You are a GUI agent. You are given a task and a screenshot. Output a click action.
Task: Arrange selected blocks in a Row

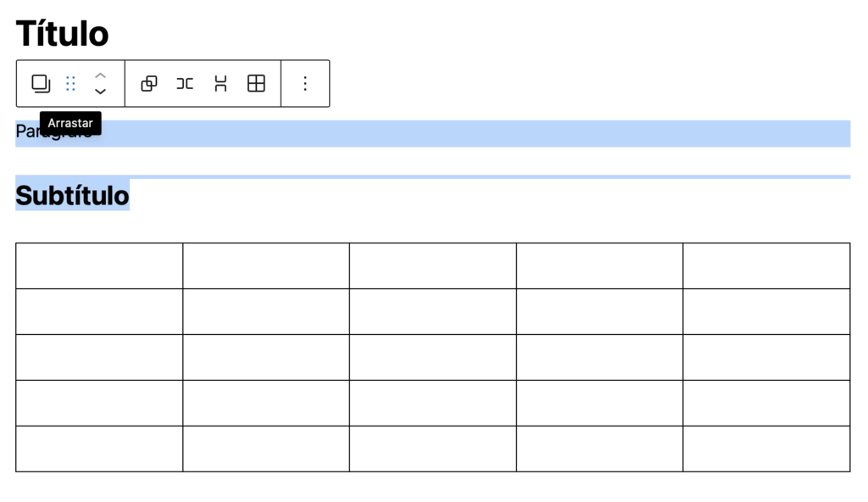click(x=185, y=83)
